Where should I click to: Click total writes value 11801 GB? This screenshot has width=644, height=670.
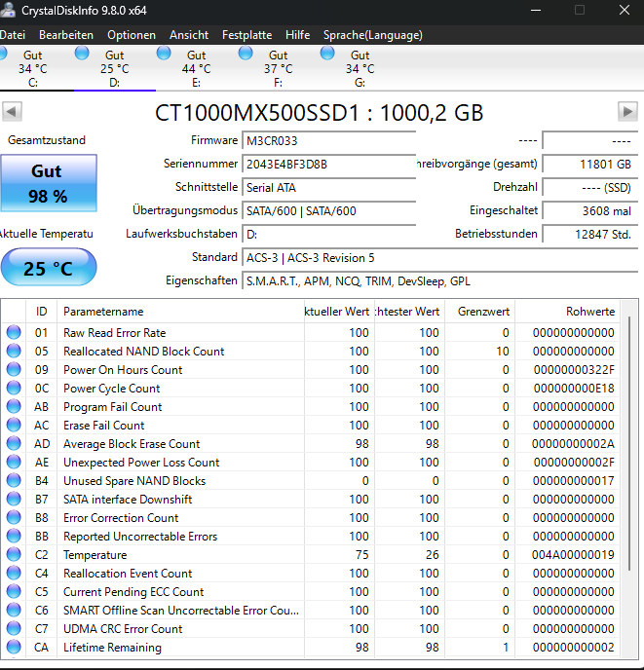point(590,164)
